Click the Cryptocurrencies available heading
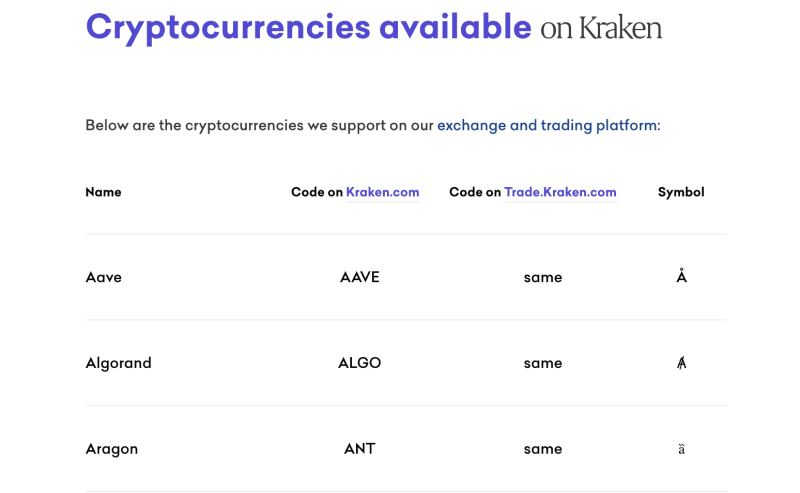This screenshot has height=493, width=800. click(309, 28)
